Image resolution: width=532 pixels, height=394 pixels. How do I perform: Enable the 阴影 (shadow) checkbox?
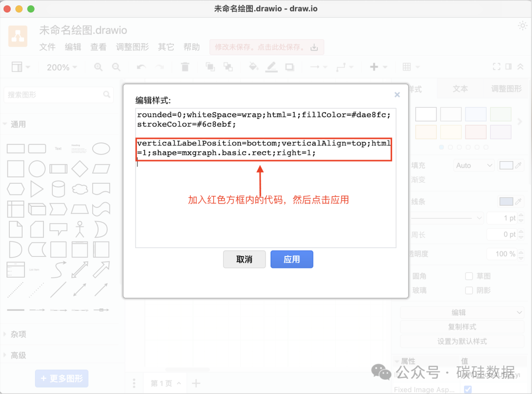(x=468, y=290)
